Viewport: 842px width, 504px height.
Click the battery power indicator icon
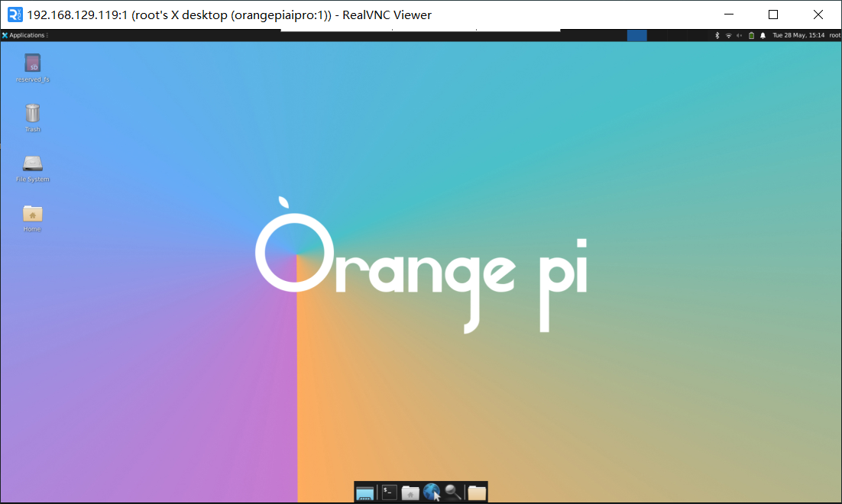pos(751,35)
